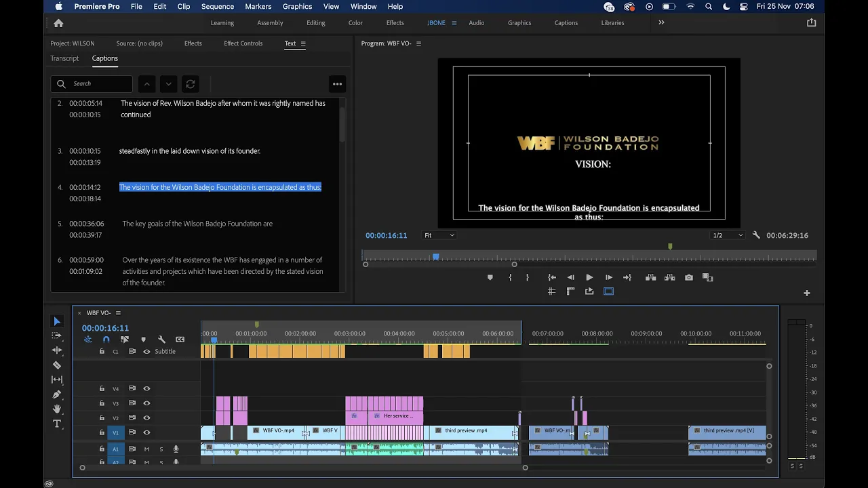This screenshot has width=868, height=488.
Task: Toggle visibility of Subtitle track
Action: tap(146, 352)
